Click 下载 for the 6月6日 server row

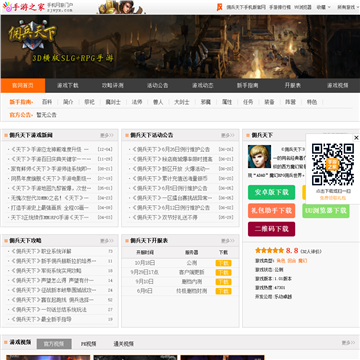[x=223, y=291]
